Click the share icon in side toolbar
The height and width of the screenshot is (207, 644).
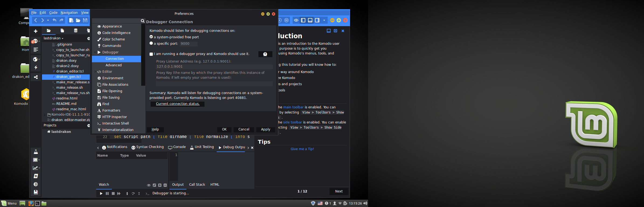(x=36, y=77)
